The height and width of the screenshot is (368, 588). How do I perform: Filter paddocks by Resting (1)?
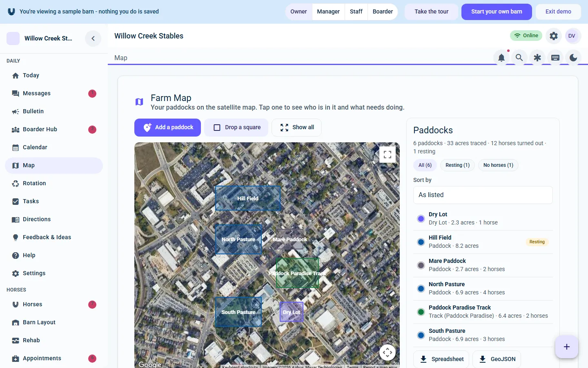457,165
